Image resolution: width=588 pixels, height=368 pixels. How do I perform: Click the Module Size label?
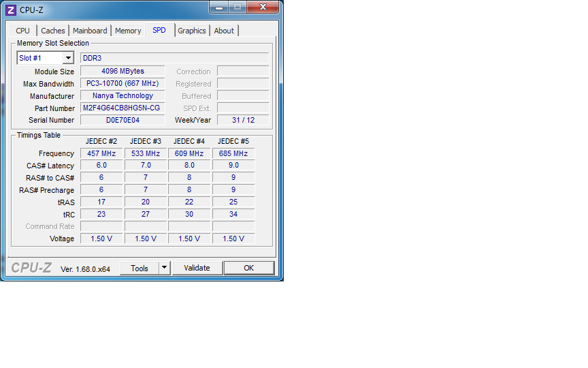click(x=54, y=72)
